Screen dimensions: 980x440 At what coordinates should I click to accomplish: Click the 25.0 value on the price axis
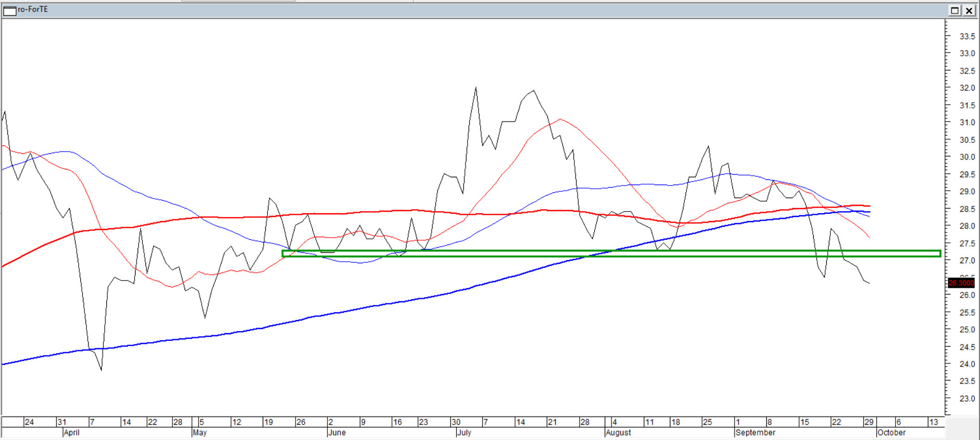pyautogui.click(x=967, y=330)
